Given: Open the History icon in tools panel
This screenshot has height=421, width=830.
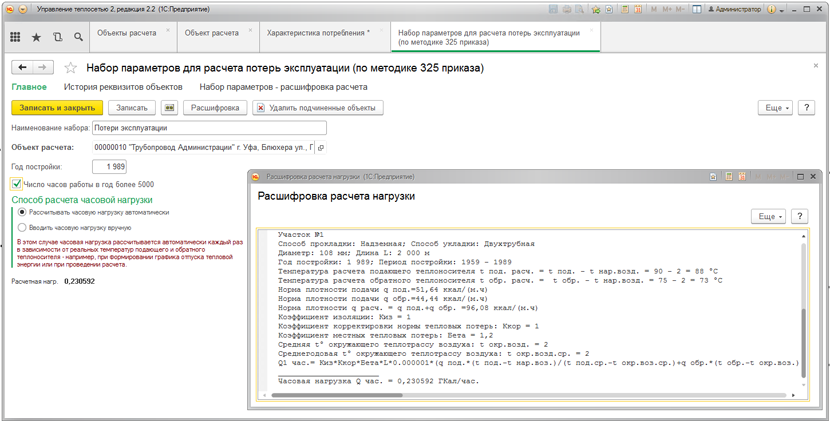Looking at the screenshot, I should pyautogui.click(x=57, y=37).
